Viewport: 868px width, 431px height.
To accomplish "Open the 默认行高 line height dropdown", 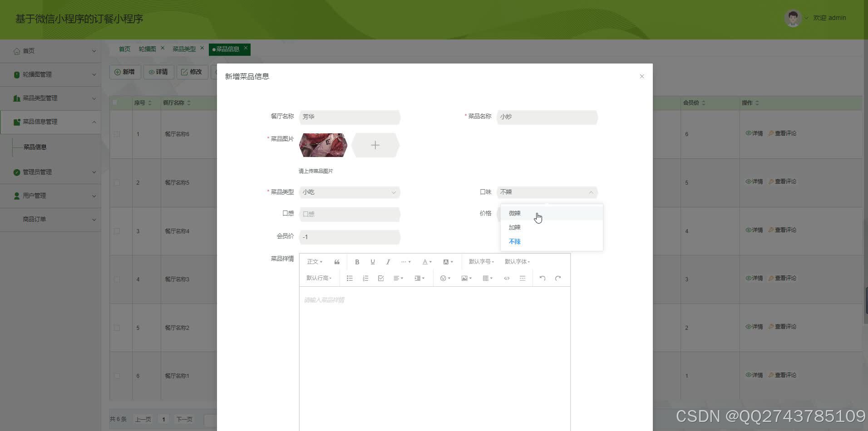I will (319, 278).
